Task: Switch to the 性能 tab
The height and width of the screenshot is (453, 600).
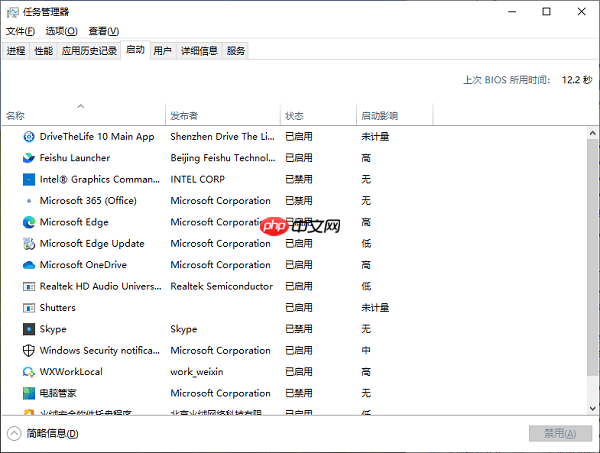Action: coord(43,51)
